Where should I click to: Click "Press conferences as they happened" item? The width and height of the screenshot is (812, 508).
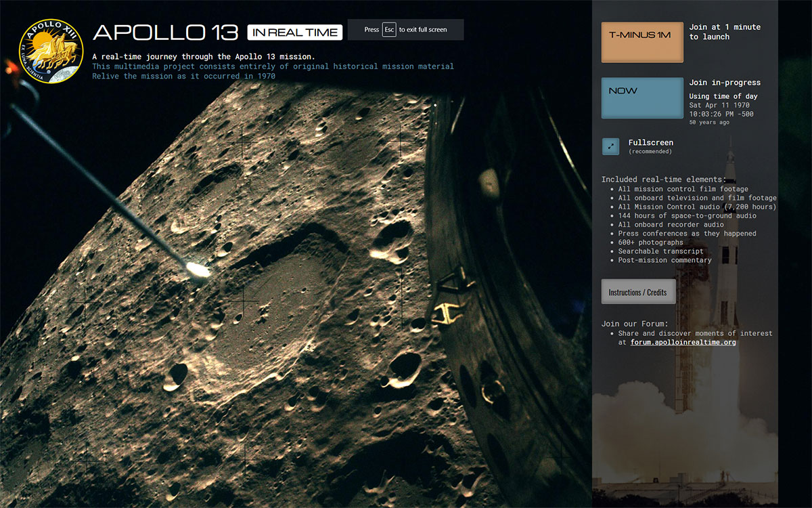point(687,234)
